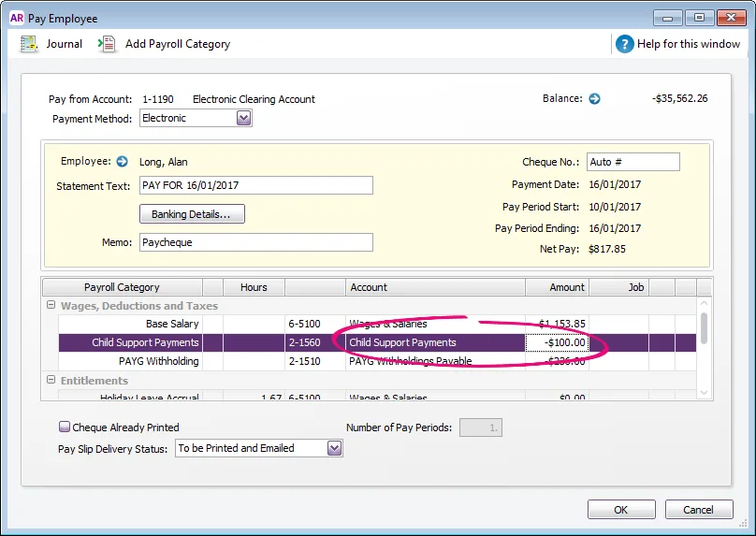
Task: Confirm with the OK button
Action: point(621,510)
